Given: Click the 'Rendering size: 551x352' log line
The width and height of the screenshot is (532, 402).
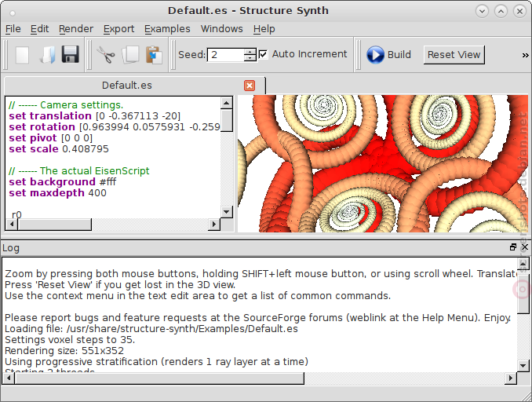Looking at the screenshot, I should click(x=64, y=351).
